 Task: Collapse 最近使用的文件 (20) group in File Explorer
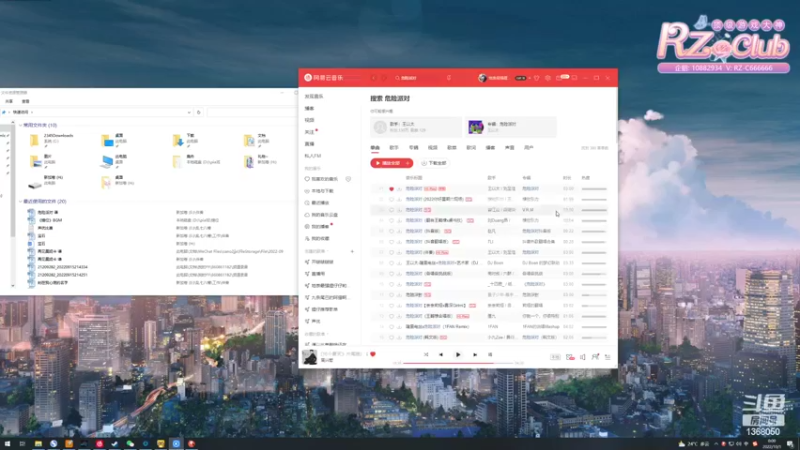point(20,202)
